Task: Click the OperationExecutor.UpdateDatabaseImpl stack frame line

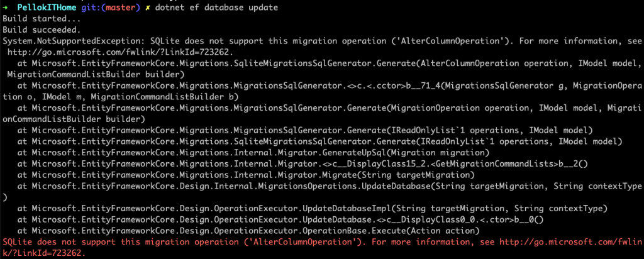Action: pos(312,208)
